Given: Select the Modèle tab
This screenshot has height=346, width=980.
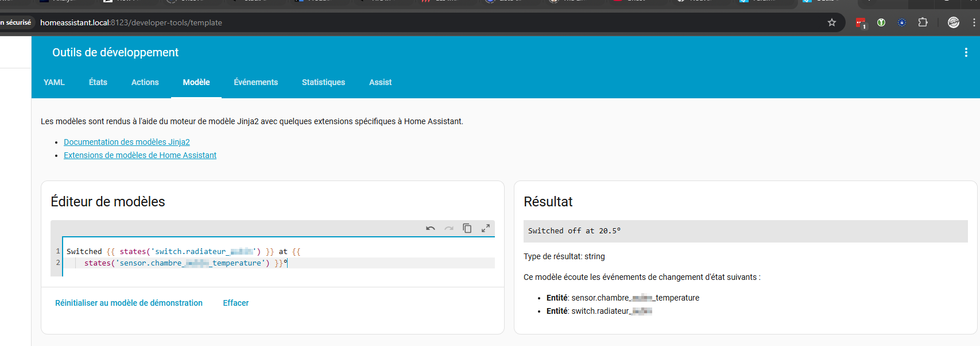Looking at the screenshot, I should (x=196, y=82).
